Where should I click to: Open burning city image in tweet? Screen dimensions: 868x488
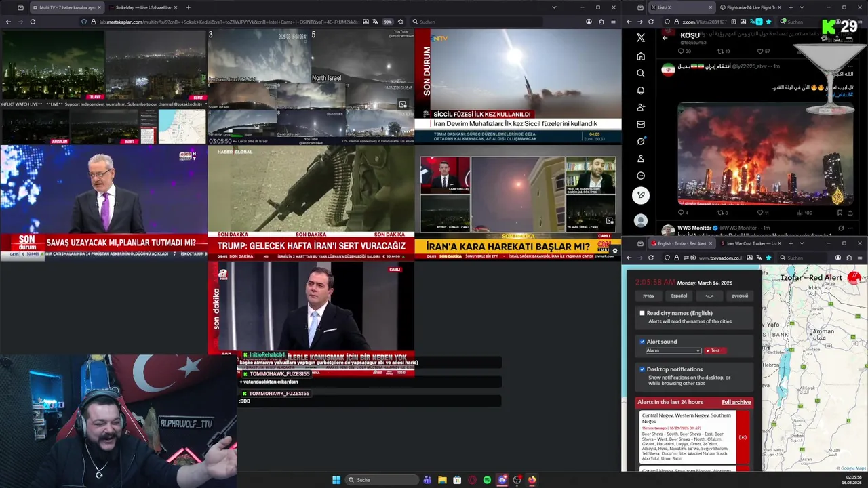pyautogui.click(x=766, y=153)
